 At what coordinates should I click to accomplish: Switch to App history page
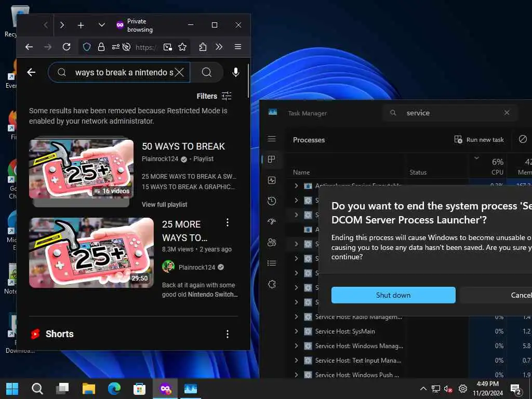(272, 201)
